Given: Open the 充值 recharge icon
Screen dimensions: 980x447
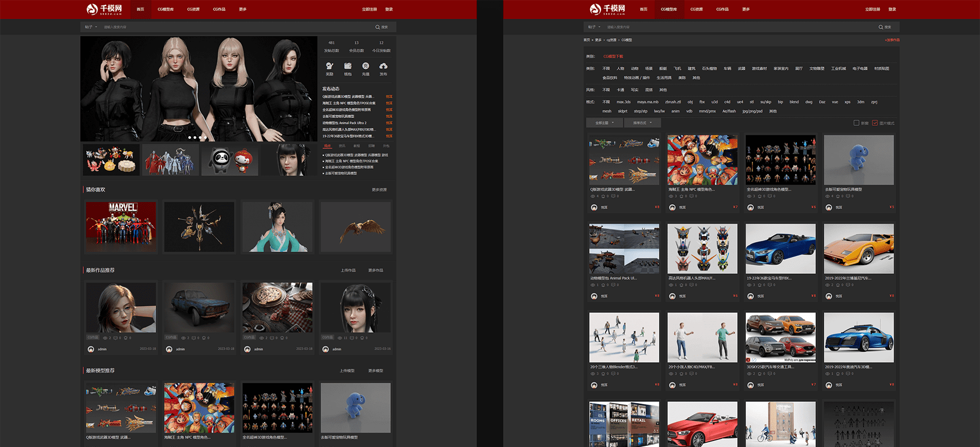Looking at the screenshot, I should pos(365,66).
